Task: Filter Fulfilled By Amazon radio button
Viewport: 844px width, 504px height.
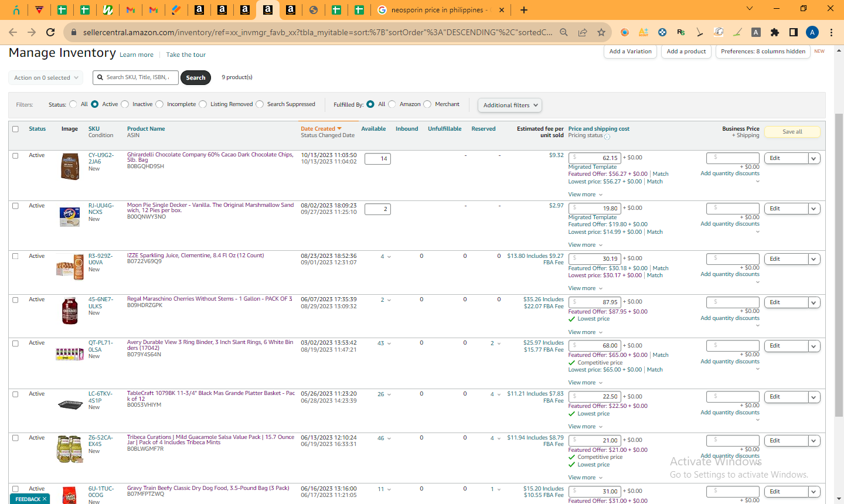Action: click(392, 104)
